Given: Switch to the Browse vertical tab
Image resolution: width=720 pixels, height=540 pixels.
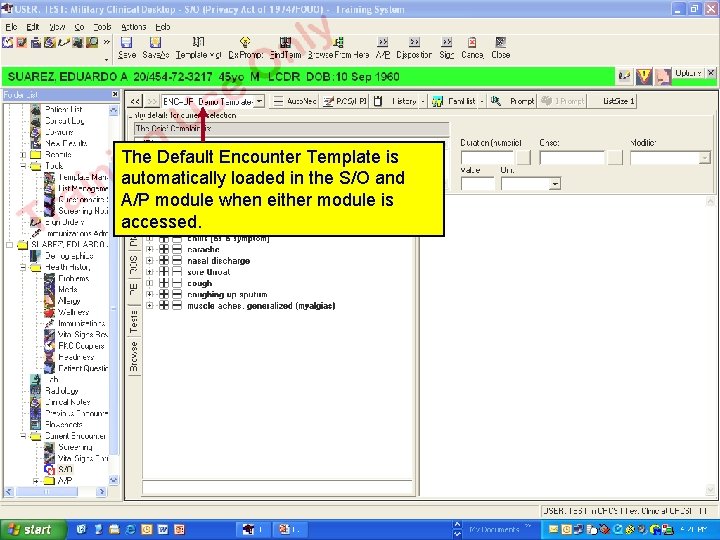Looking at the screenshot, I should coord(134,356).
